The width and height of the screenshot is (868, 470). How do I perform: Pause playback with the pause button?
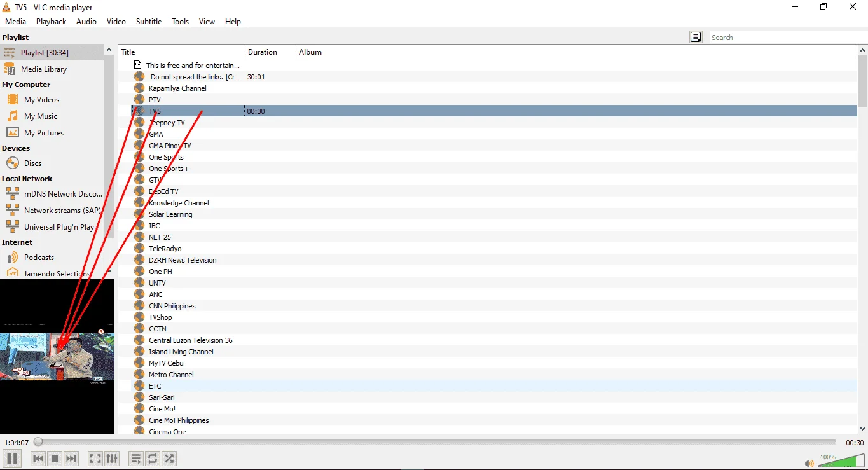coord(12,458)
